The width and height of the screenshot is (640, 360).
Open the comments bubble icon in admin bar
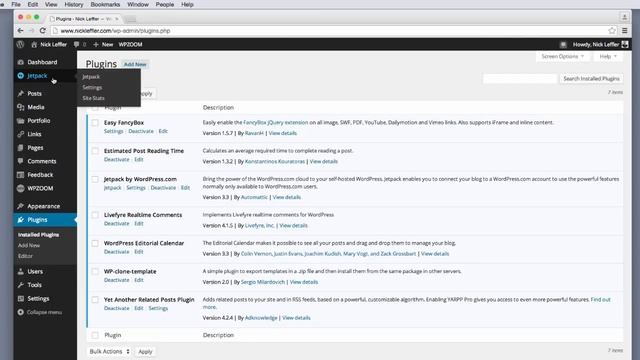coord(76,44)
